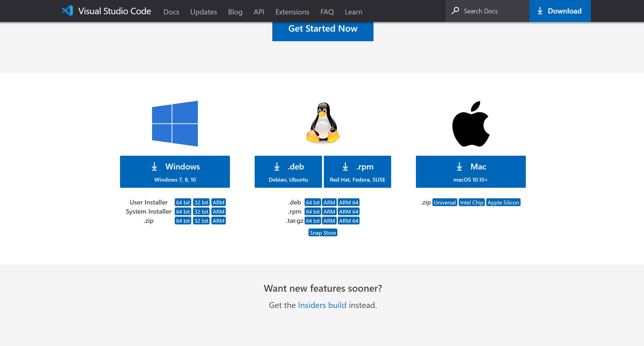Select System Installer ARM
This screenshot has height=346, width=644.
(x=218, y=212)
